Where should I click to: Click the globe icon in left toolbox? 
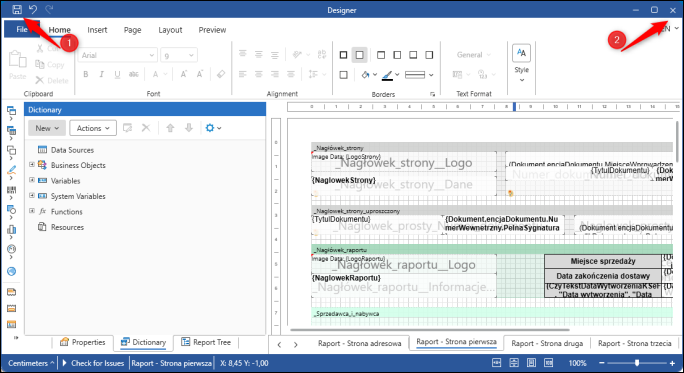pos(12,271)
